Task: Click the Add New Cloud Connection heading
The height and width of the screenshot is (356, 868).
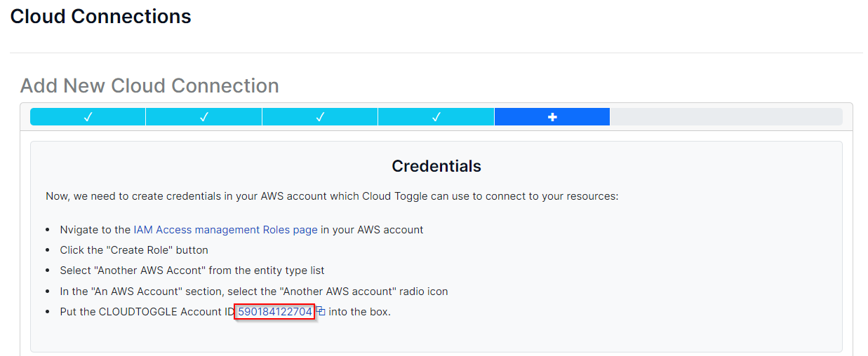Action: [149, 85]
